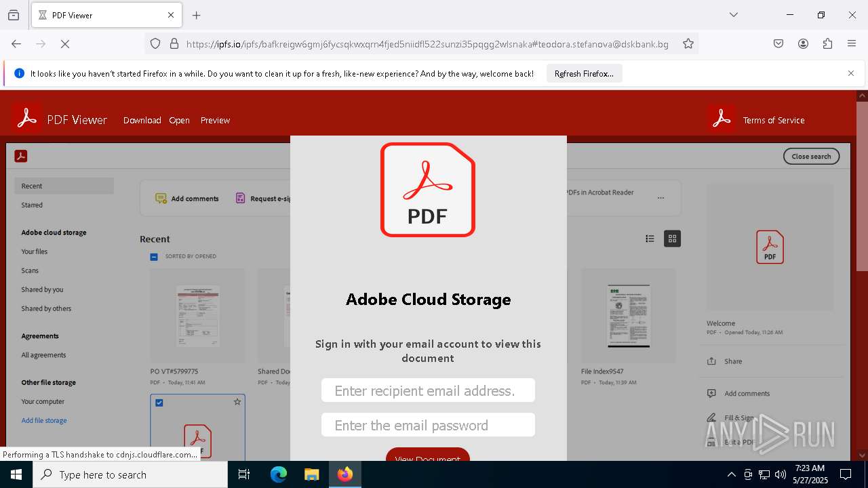Open the Download menu item
The image size is (868, 488).
(x=142, y=120)
